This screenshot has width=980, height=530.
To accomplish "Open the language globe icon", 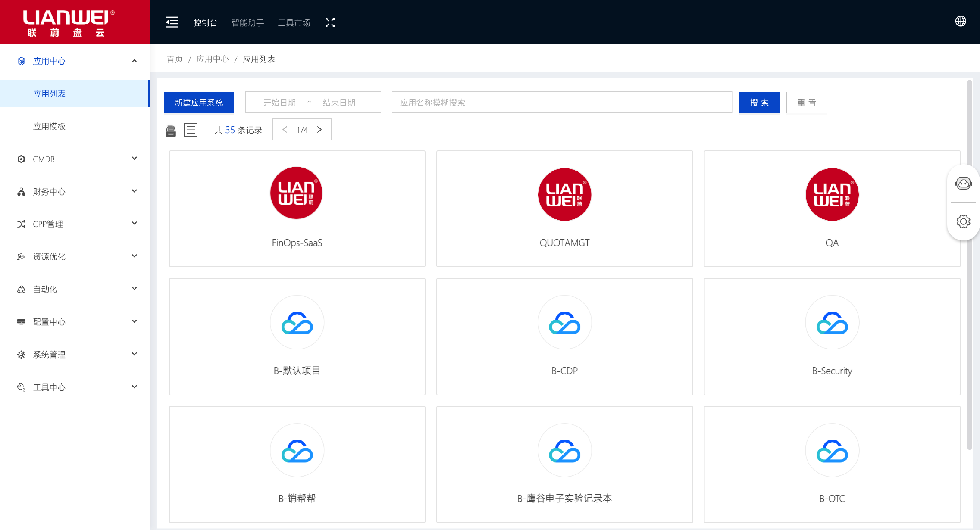I will [x=961, y=21].
